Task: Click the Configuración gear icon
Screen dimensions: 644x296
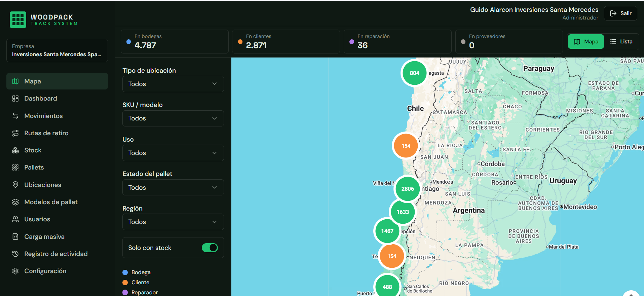Action: 15,271
